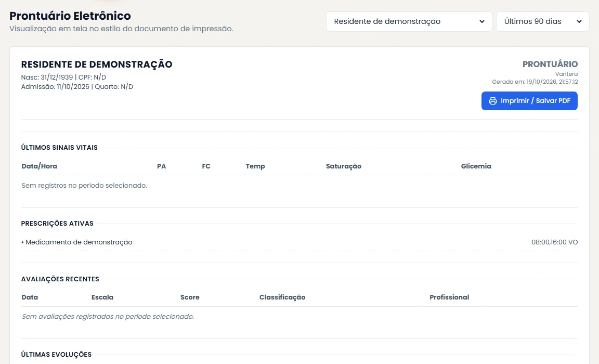Click the Visualização em tela subtitle text

[x=121, y=29]
